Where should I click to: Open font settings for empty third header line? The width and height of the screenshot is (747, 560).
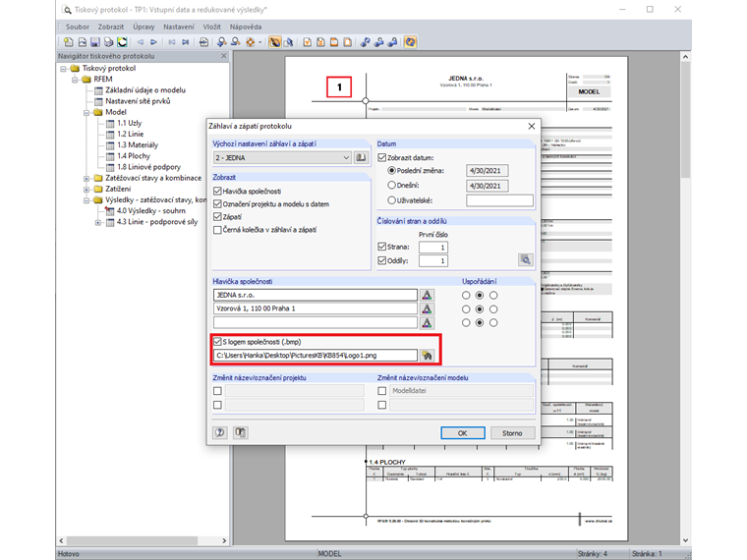[428, 323]
